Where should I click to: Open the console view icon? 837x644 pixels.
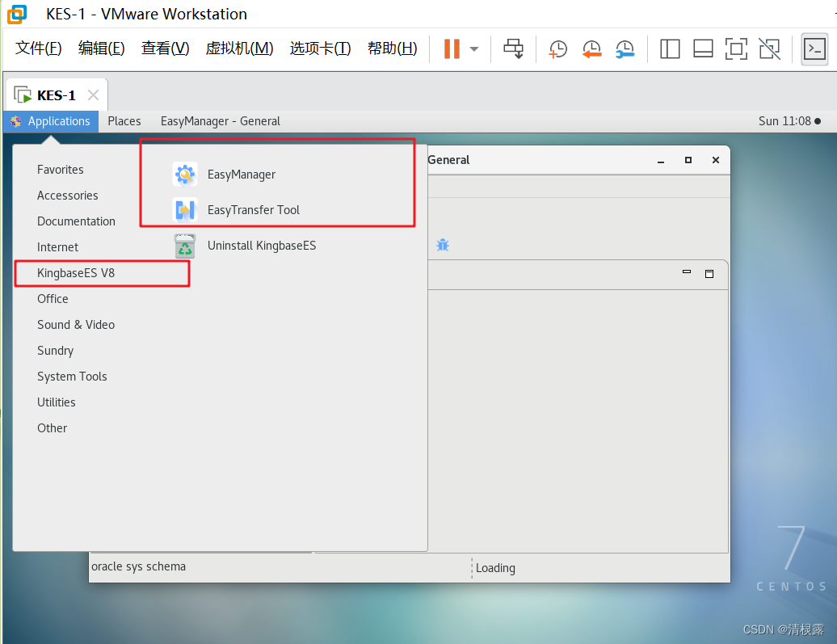(x=814, y=49)
